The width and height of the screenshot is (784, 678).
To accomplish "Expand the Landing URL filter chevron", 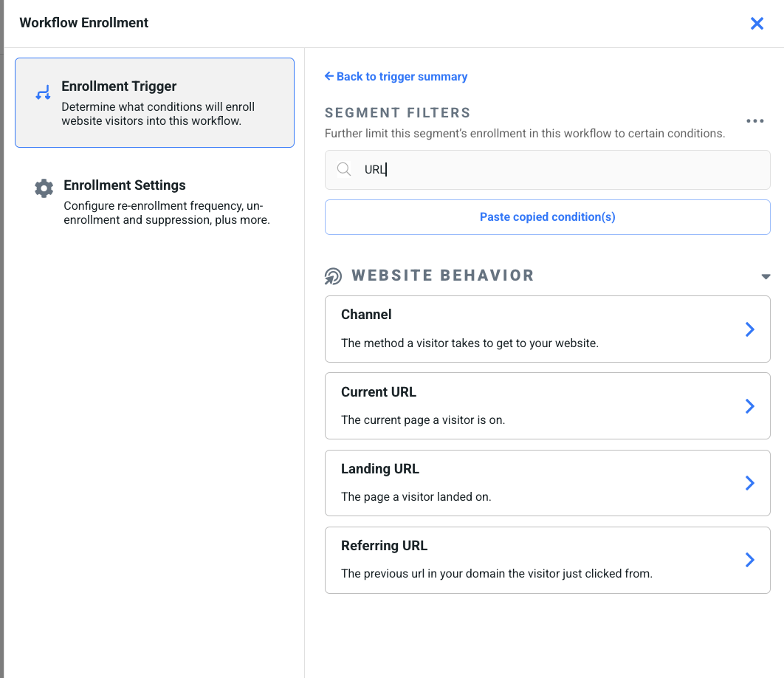I will [749, 483].
